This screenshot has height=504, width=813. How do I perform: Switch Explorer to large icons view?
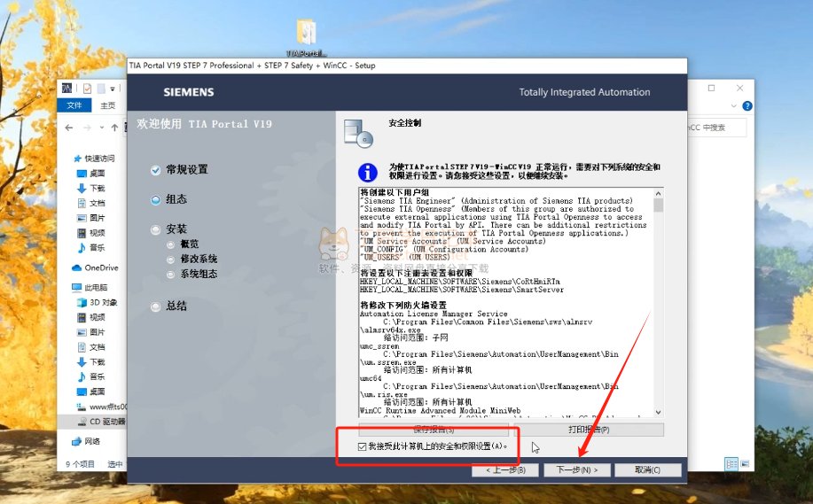click(x=745, y=464)
